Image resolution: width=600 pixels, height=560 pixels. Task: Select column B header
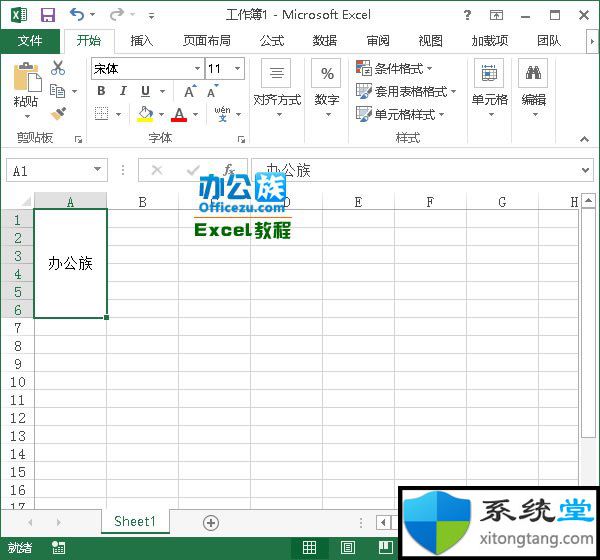pos(143,202)
